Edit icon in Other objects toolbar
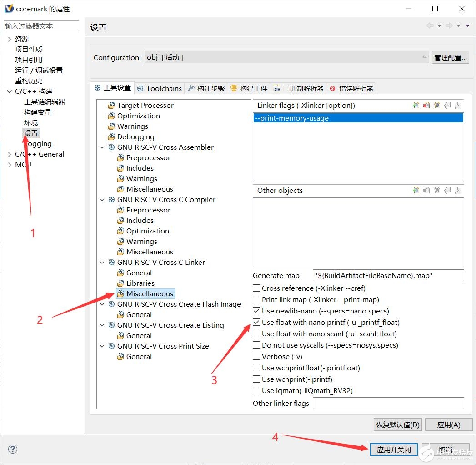This screenshot has width=476, height=465. (437, 191)
